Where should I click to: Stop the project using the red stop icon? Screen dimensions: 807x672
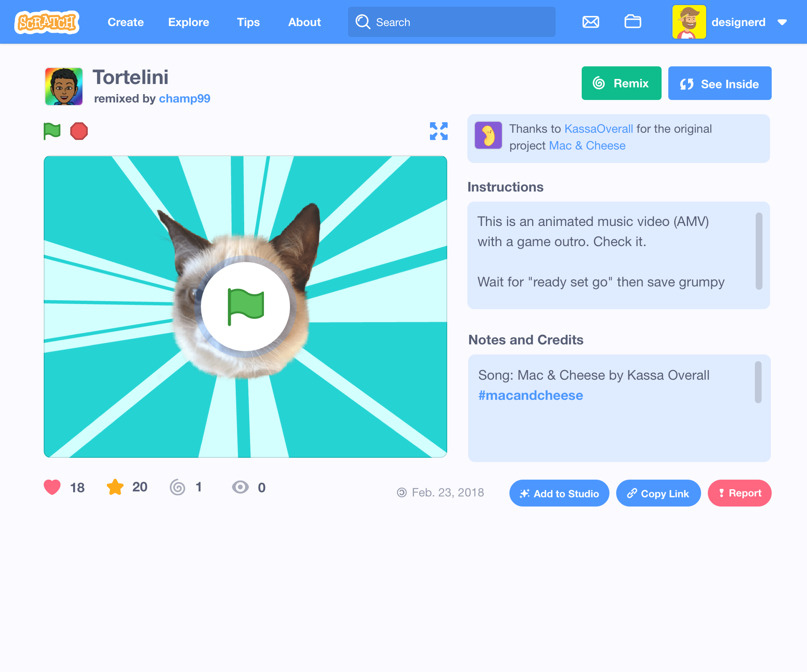tap(79, 131)
